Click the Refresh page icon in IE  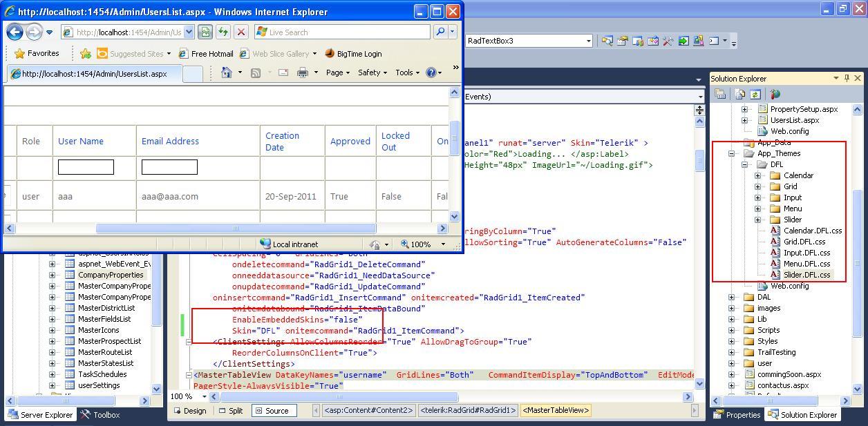223,32
